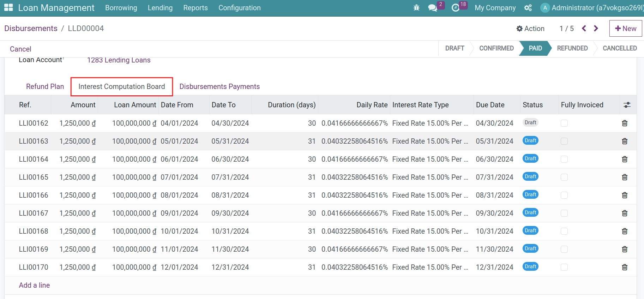
Task: Go to next record arrow
Action: tap(596, 28)
